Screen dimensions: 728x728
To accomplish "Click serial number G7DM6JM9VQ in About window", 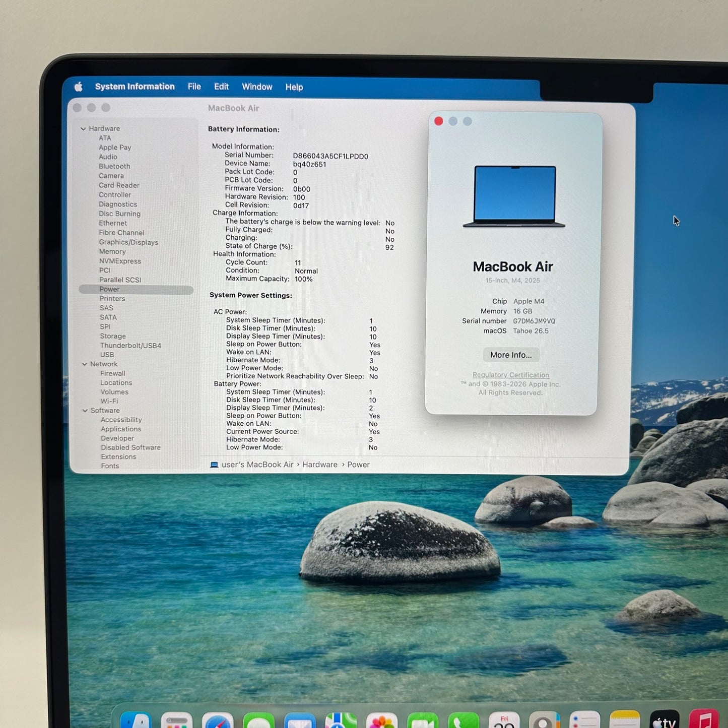I will pyautogui.click(x=534, y=321).
